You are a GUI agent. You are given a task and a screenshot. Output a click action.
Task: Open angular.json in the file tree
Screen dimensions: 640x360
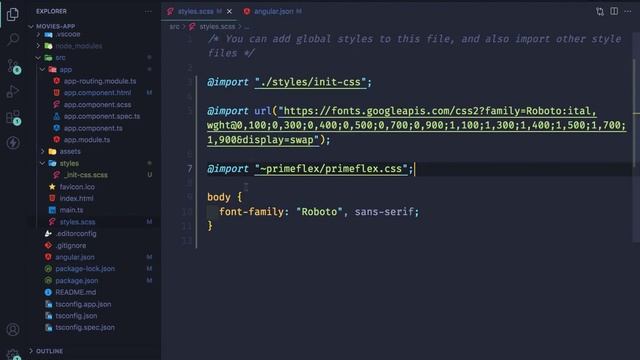pyautogui.click(x=75, y=257)
